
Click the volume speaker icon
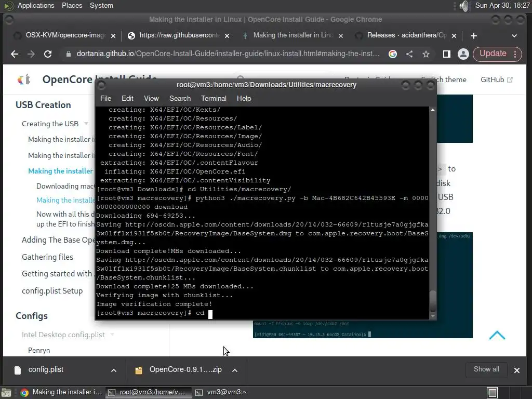coord(464,6)
